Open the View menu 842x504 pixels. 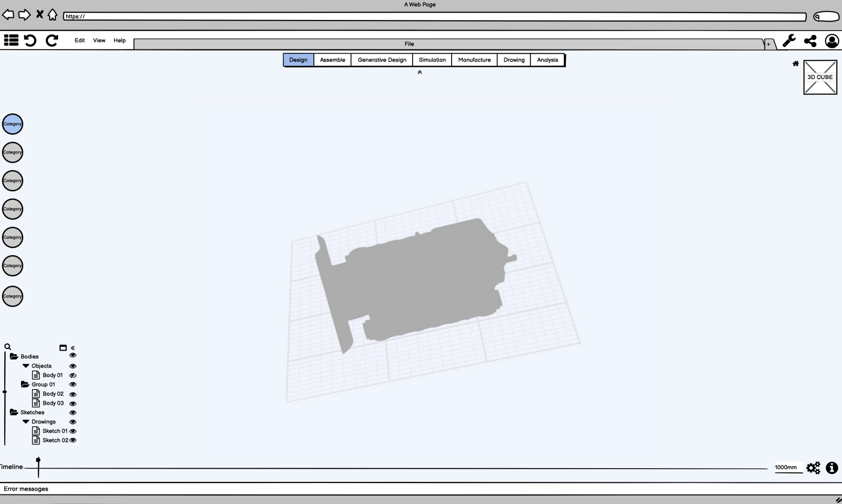coord(99,41)
